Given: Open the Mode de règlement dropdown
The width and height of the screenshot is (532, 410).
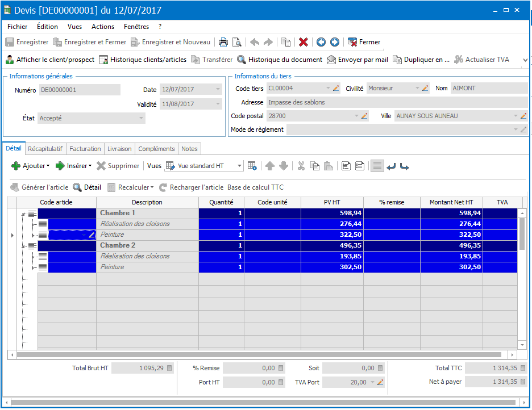Looking at the screenshot, I should tap(516, 129).
